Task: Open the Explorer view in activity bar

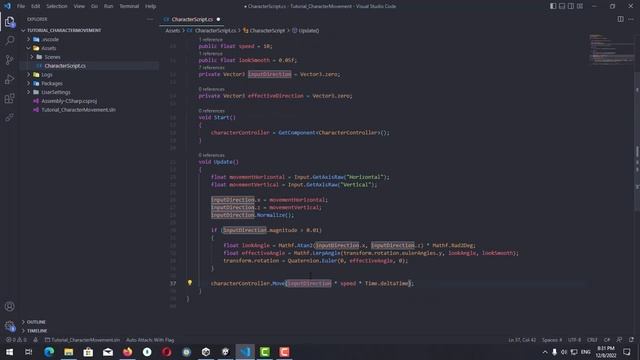Action: tap(9, 22)
